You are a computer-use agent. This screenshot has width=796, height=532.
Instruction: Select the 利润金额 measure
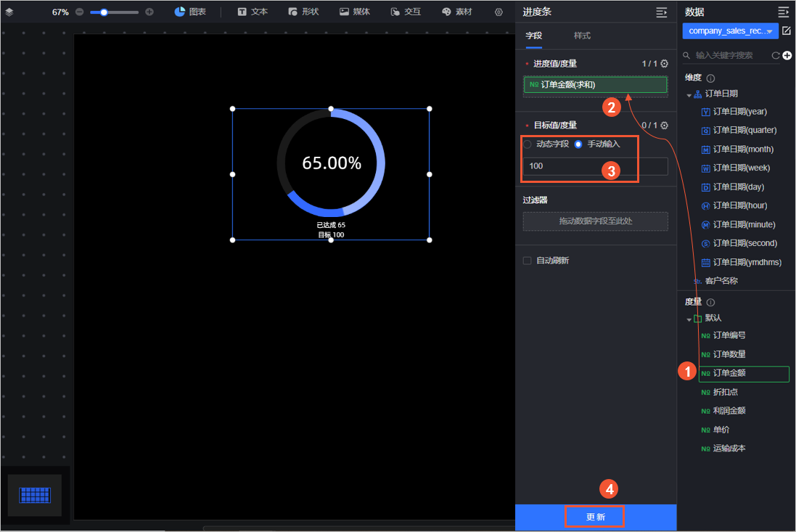(x=723, y=411)
